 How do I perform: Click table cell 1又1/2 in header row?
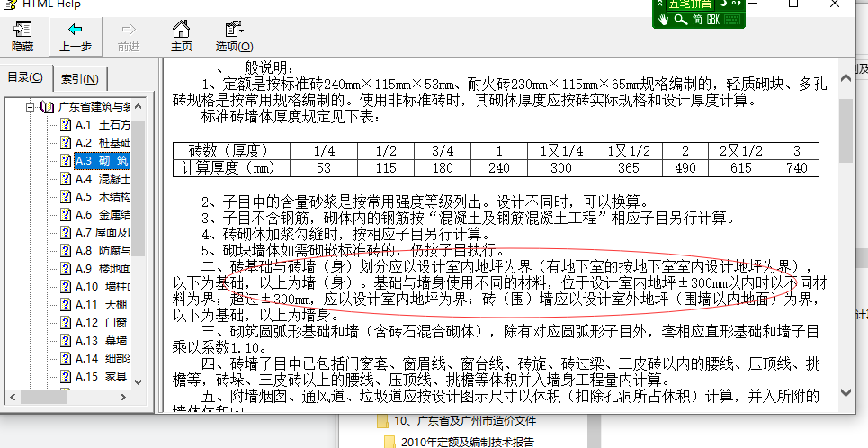[x=629, y=150]
